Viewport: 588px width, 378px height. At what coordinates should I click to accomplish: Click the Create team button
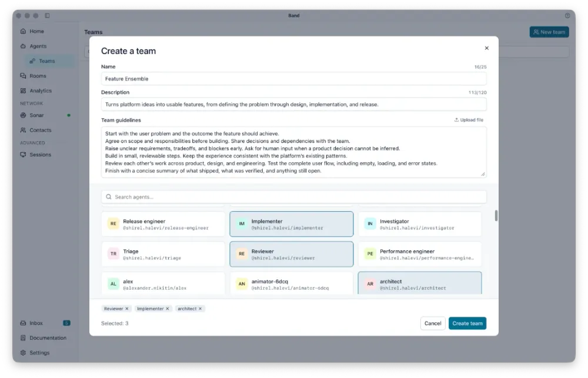pyautogui.click(x=467, y=323)
